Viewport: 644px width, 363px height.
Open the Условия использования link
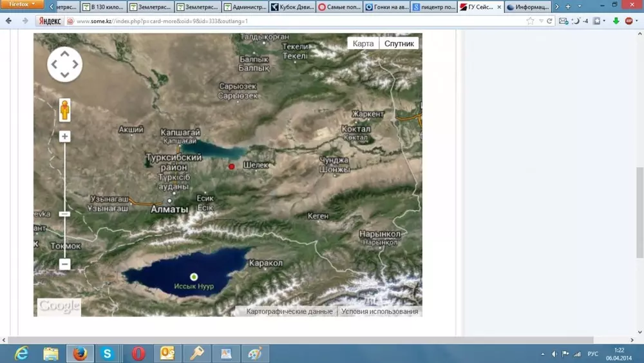[x=379, y=311]
